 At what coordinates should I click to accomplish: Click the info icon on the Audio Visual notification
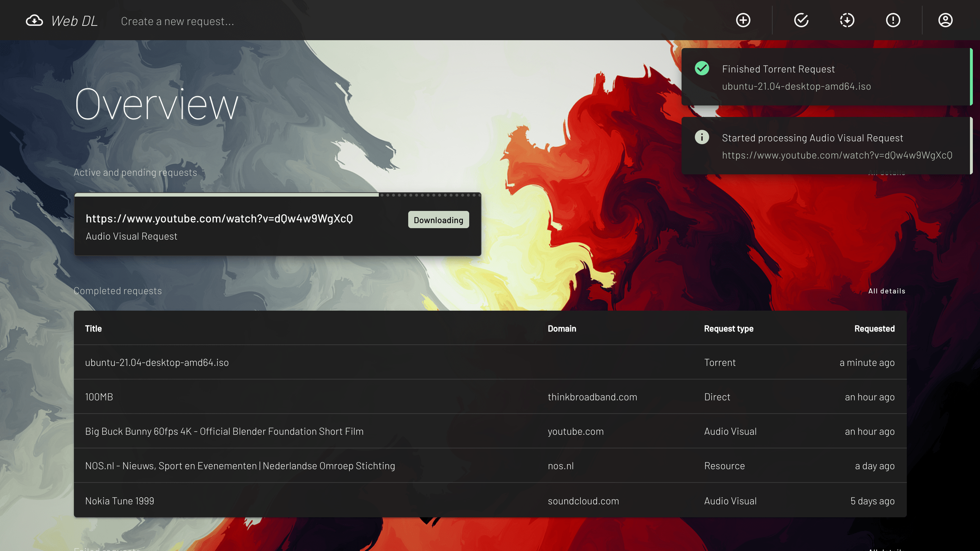coord(702,138)
